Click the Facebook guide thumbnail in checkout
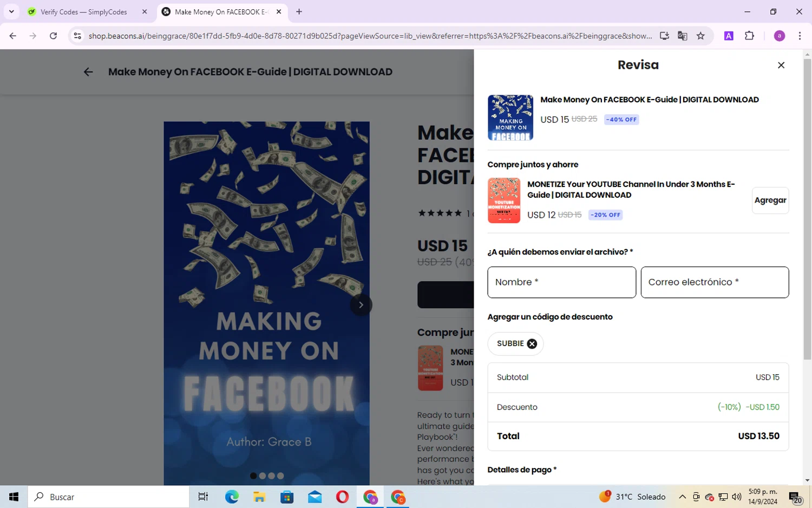 click(510, 118)
